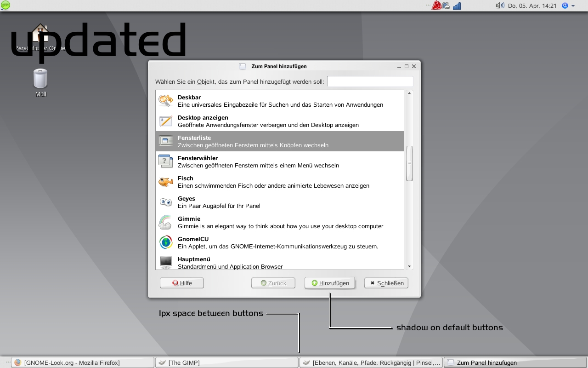This screenshot has height=368, width=588.
Task: Click the bottom panel handle beside Firefox entry
Action: (8, 362)
